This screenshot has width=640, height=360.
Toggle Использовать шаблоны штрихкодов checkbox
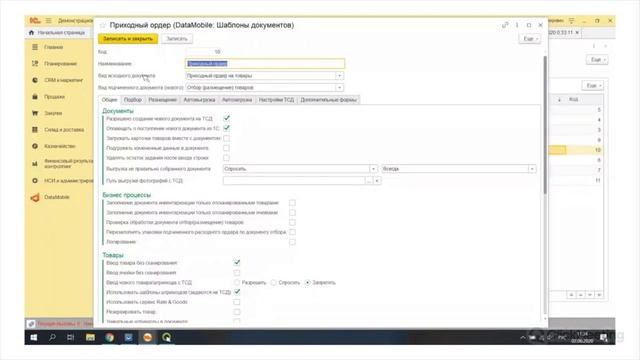pos(237,292)
